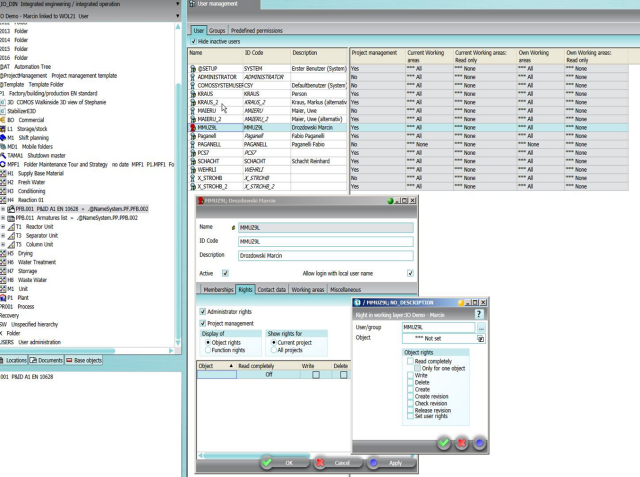Screen dimensions: 640x477
Task: Select Object rights radio button
Action: click(x=208, y=343)
